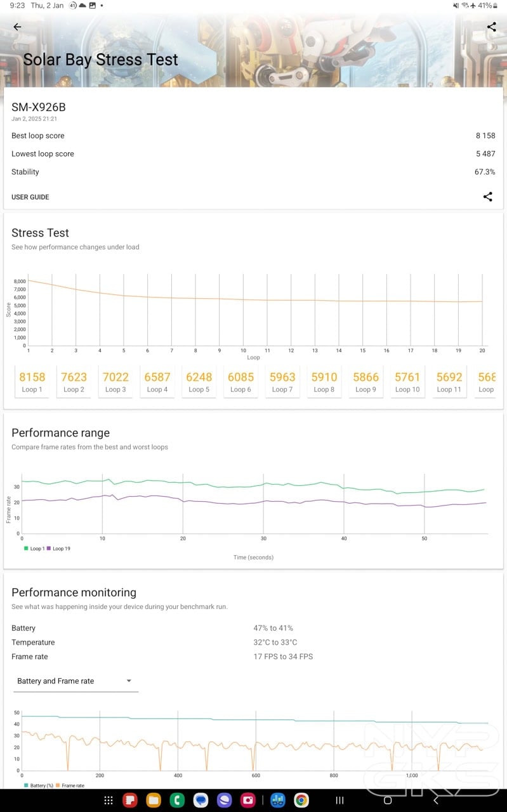Open the yellow My Files folder app
Image resolution: width=507 pixels, height=812 pixels.
pyautogui.click(x=154, y=801)
